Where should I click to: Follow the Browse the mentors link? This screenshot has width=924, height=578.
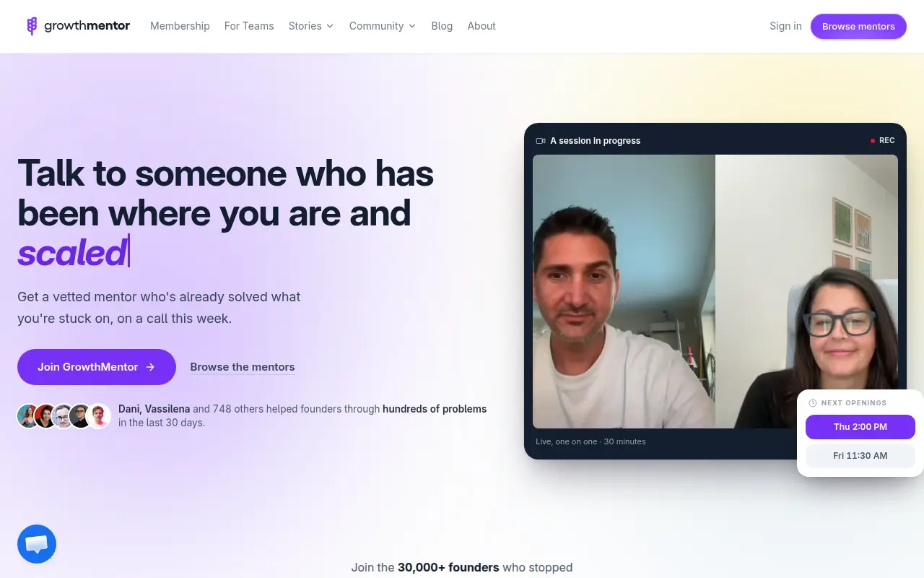[243, 367]
